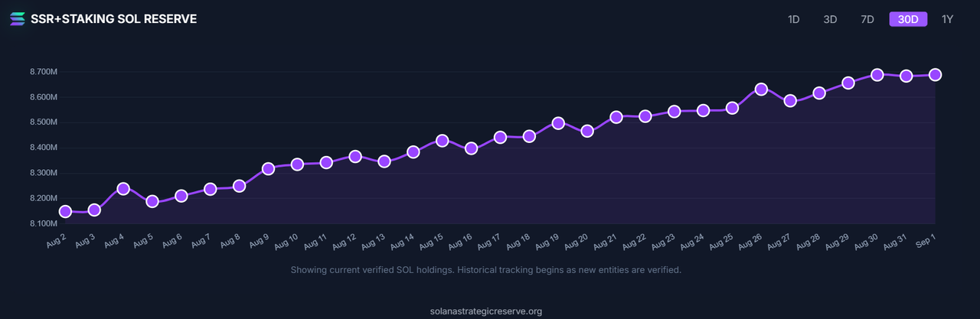Select the Sep 1 data point
The width and height of the screenshot is (980, 319).
point(935,74)
